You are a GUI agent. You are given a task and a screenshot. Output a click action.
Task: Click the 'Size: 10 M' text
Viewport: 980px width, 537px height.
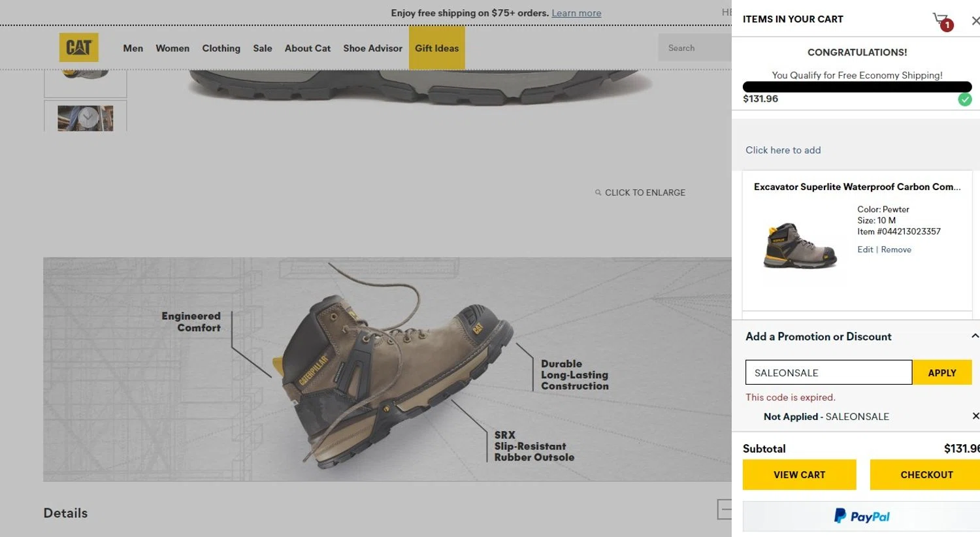tap(876, 220)
